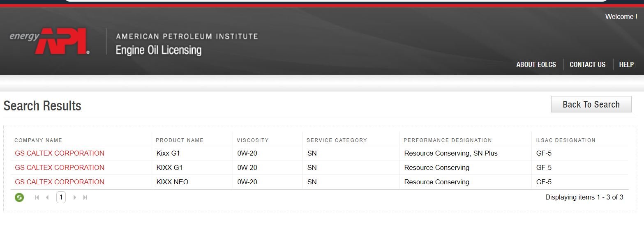Viewport: 644px width, 236px height.
Task: Click the GF-5 cell in Kixx G1 SN Plus row
Action: [544, 154]
